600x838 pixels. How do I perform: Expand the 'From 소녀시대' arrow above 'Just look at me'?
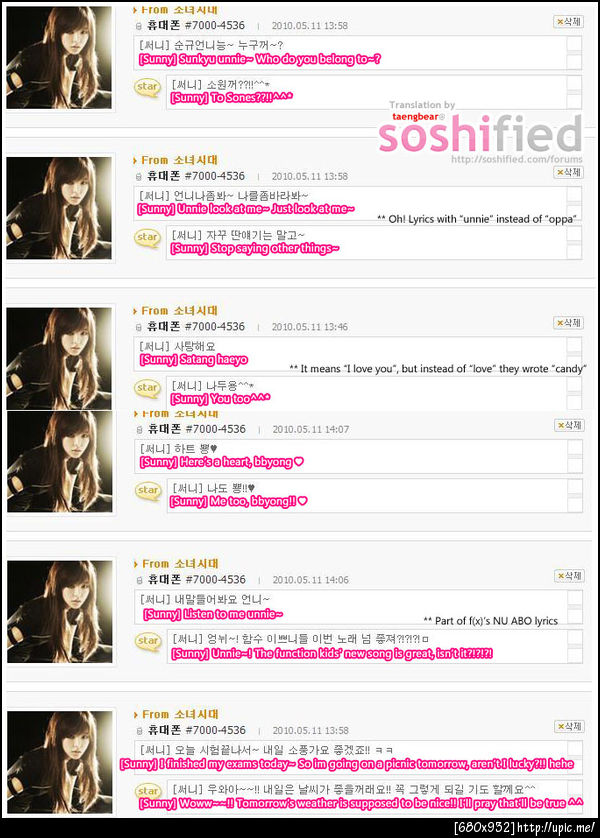[x=135, y=160]
